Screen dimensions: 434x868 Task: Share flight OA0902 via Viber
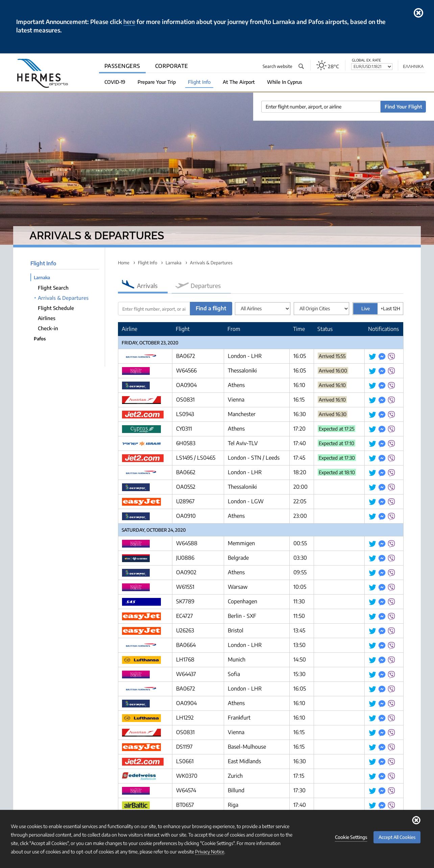pos(391,573)
